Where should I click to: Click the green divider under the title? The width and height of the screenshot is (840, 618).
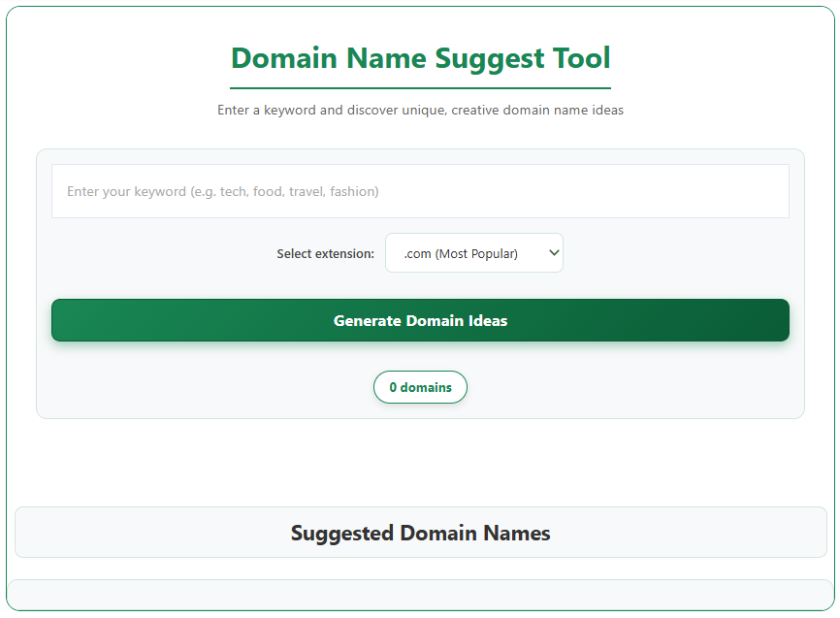[x=420, y=85]
